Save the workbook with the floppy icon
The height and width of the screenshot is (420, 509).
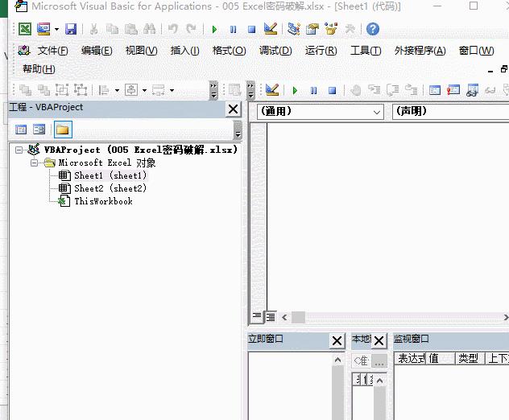point(71,29)
